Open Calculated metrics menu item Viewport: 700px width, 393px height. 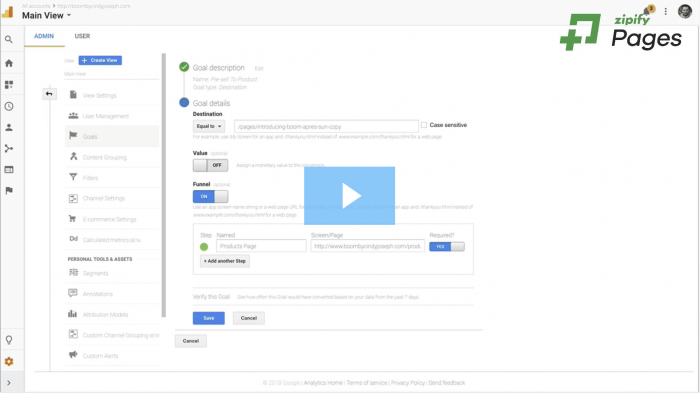tap(112, 240)
